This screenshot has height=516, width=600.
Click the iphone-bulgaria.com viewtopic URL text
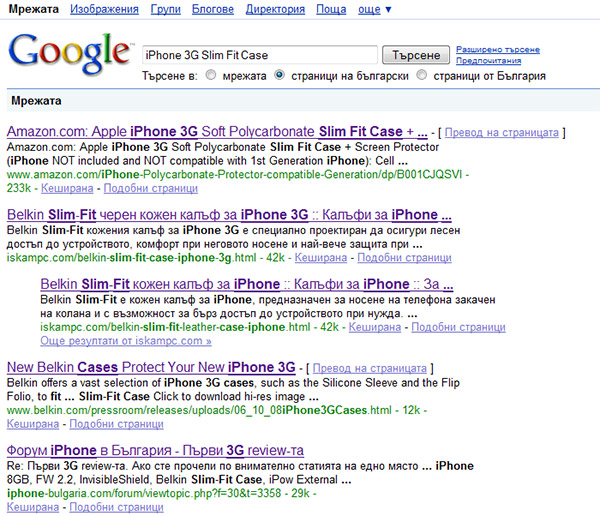[144, 493]
